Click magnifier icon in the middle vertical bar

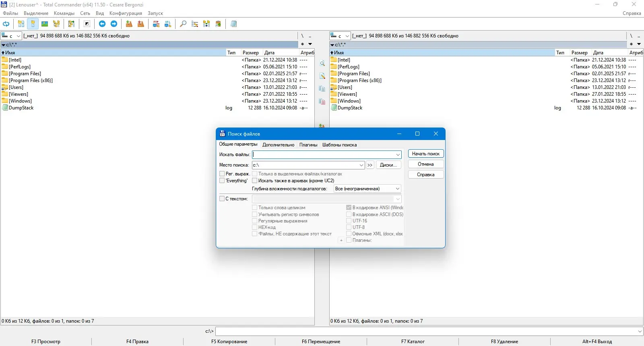pos(322,63)
